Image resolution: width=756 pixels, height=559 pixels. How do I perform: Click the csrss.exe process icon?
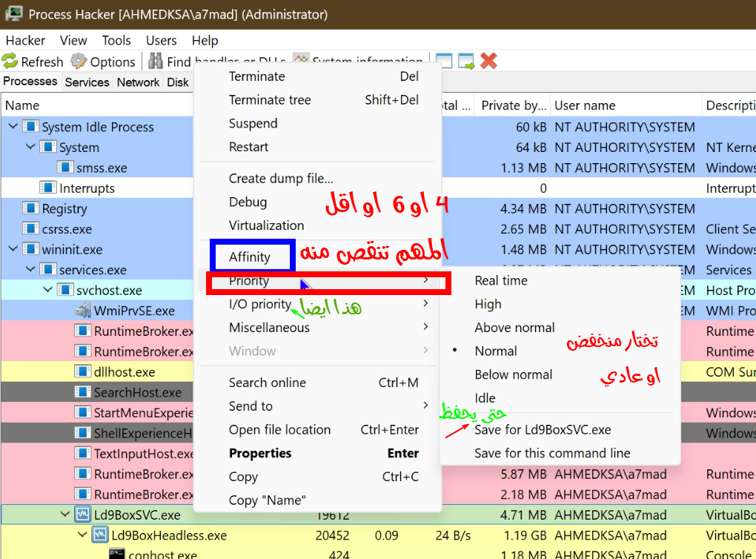(30, 228)
